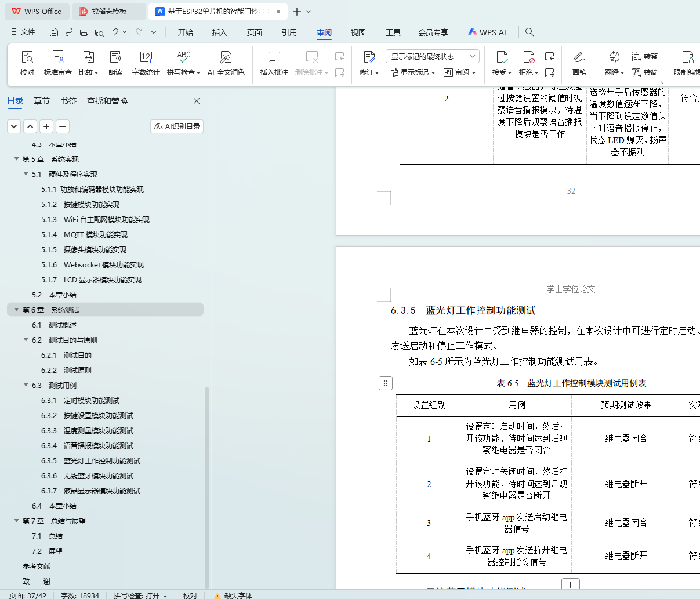Collapse the 第 6 章 系统测试 outline node
700x599 pixels.
click(x=17, y=309)
